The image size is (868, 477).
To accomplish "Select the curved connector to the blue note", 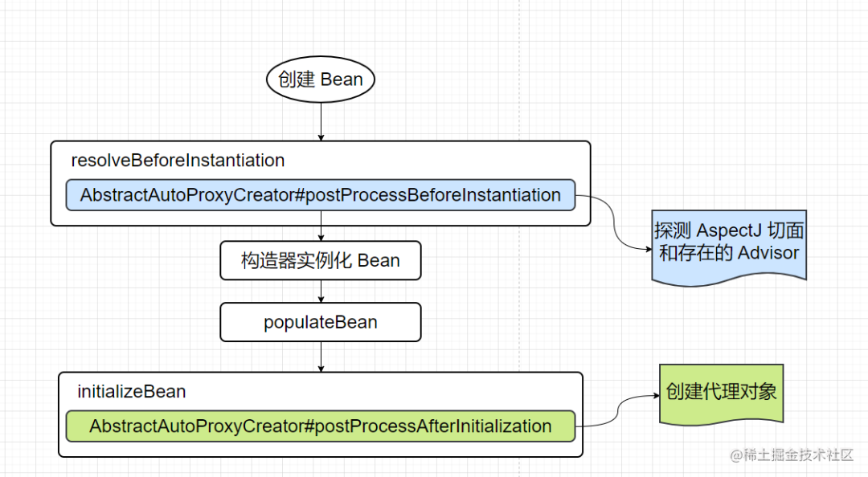I will pos(615,226).
